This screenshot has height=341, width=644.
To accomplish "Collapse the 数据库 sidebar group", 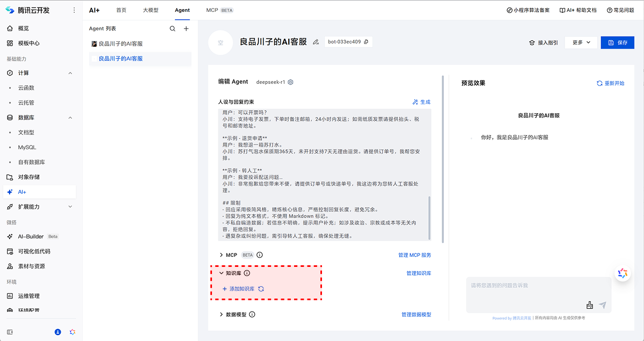I will 70,118.
